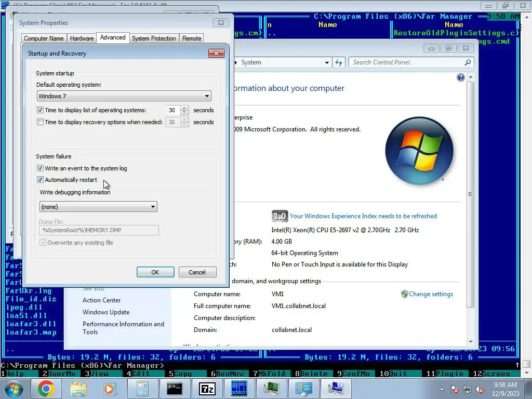Launch Google Chrome from the taskbar
Screen dimensions: 532x399
pyautogui.click(x=46, y=389)
